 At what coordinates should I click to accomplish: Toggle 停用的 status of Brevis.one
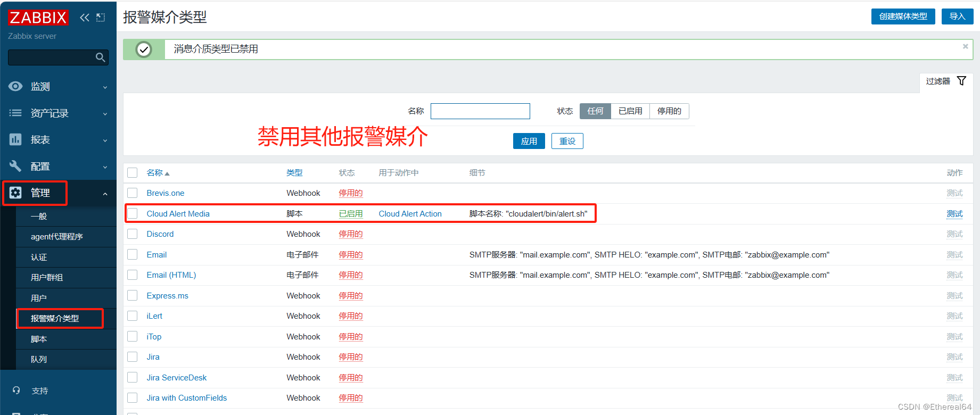pyautogui.click(x=351, y=193)
